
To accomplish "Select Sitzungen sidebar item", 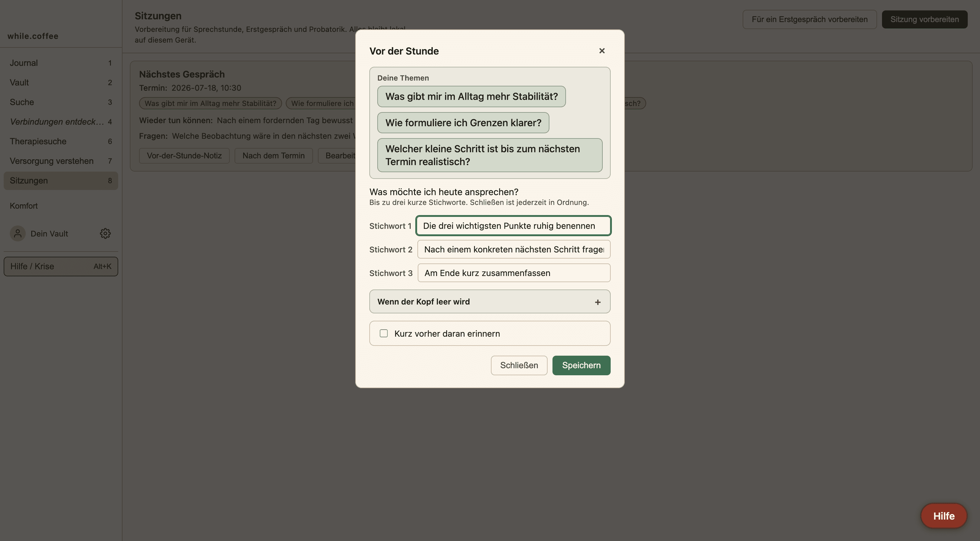I will pos(61,180).
